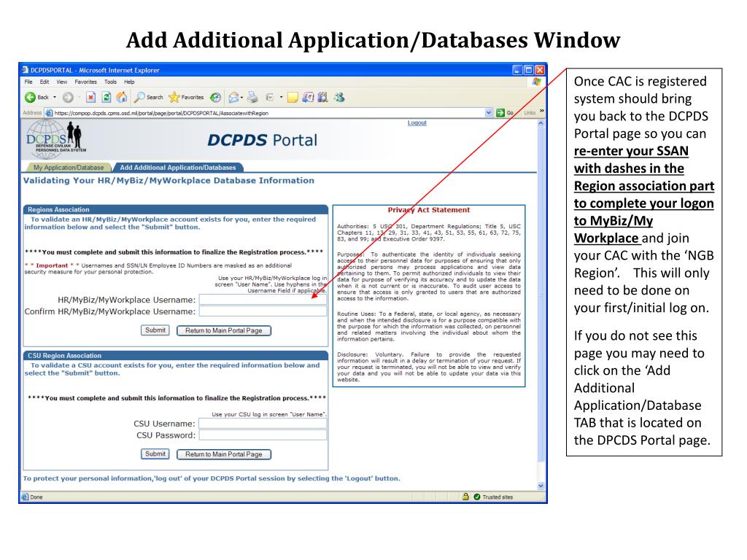Image resolution: width=747 pixels, height=560 pixels.
Task: Click the binoculars toolbar icon
Action: (x=323, y=97)
